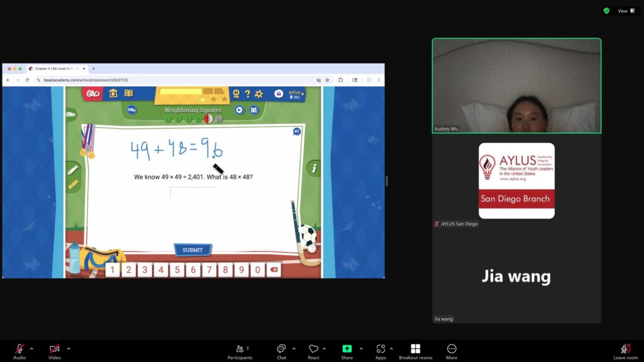Open the More options menu in Zoom
This screenshot has height=362, width=644.
452,351
